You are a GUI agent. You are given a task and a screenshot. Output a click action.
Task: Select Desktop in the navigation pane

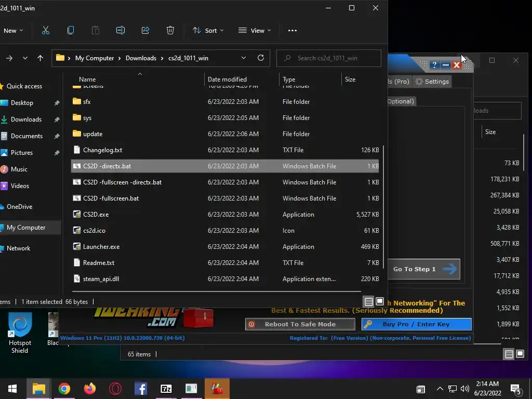pyautogui.click(x=22, y=103)
